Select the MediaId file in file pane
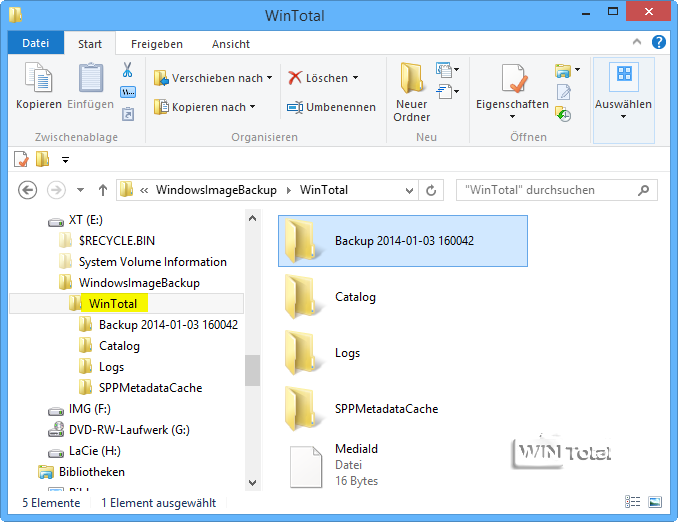678x522 pixels. tap(403, 465)
